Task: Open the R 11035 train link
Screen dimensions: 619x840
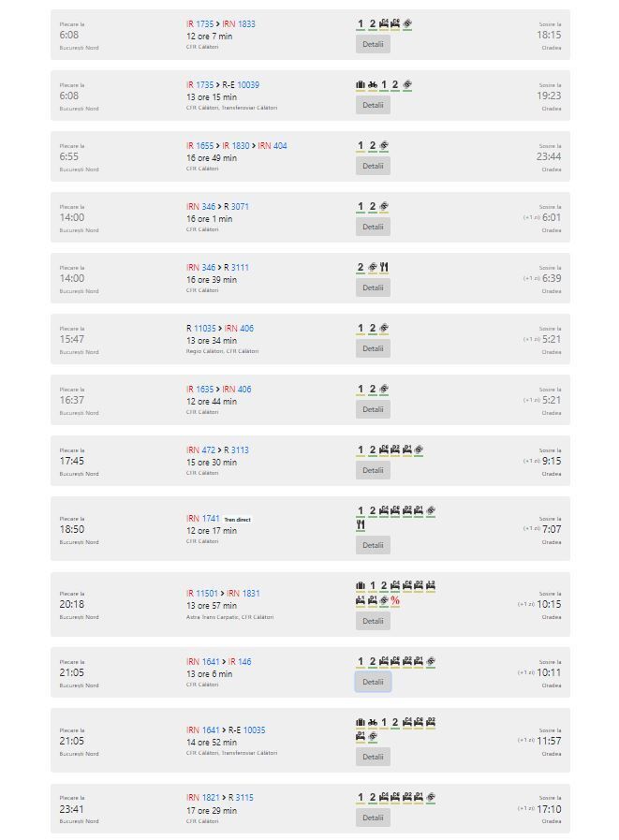Action: pyautogui.click(x=201, y=329)
